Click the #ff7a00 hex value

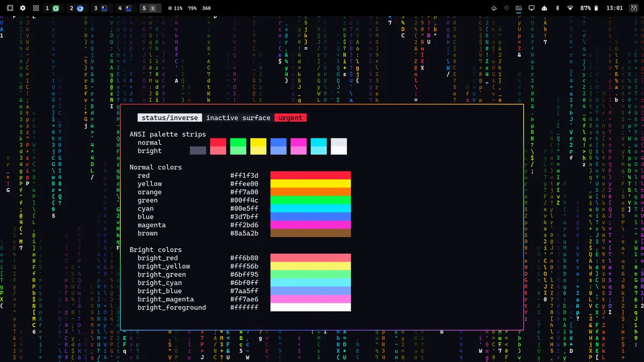click(x=244, y=192)
